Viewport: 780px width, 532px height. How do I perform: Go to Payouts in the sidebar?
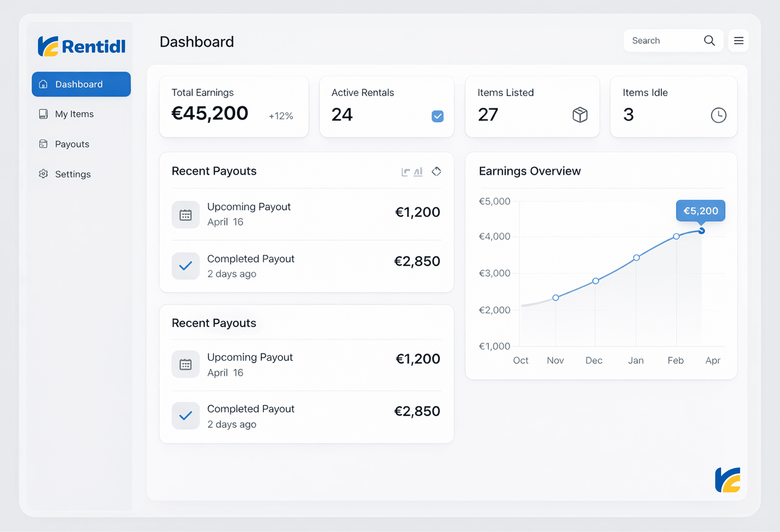(x=72, y=144)
